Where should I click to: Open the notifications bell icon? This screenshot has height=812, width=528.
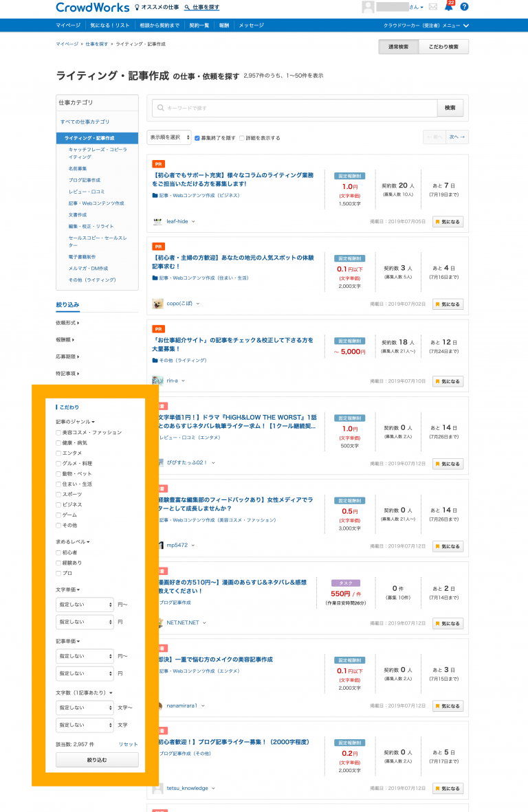(448, 7)
